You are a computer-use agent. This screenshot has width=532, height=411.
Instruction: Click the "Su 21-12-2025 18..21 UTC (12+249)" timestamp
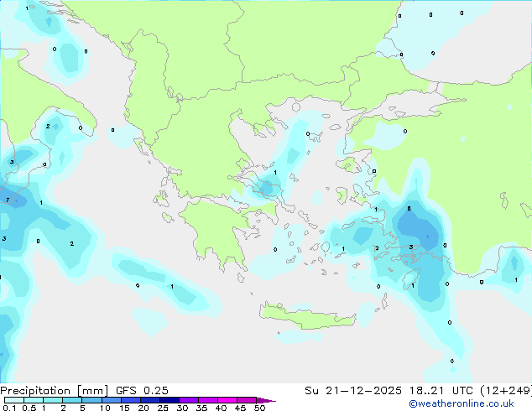[418, 391]
